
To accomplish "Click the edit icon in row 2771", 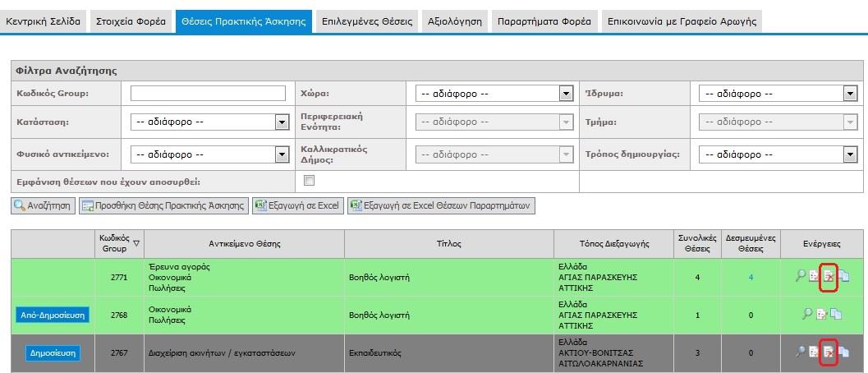I will 814,277.
